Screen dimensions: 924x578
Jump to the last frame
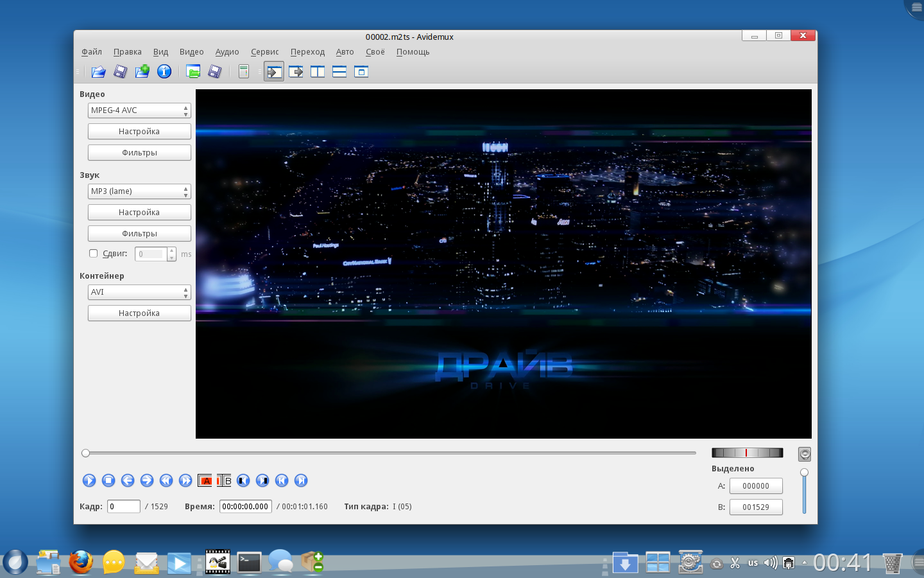click(x=301, y=480)
